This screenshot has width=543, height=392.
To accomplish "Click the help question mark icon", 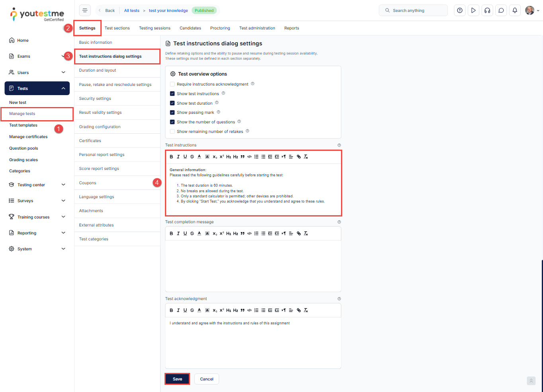I will click(460, 10).
